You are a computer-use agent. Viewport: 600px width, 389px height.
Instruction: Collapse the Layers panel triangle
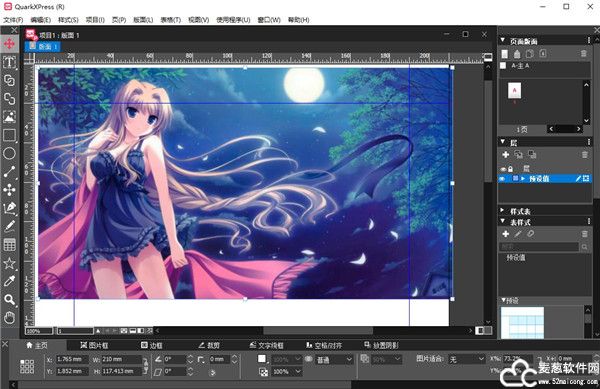point(502,142)
